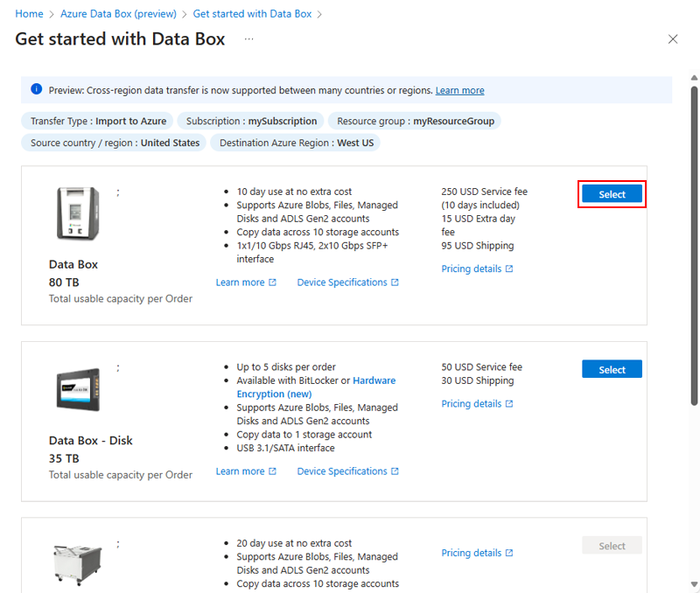Select the Data Box Disk 35 TB option
Image resolution: width=700 pixels, height=593 pixels.
click(612, 369)
